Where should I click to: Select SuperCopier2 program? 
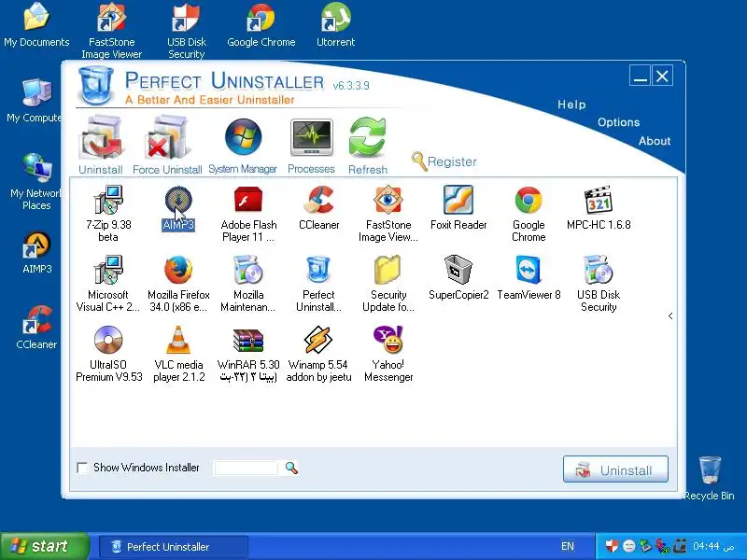point(458,278)
